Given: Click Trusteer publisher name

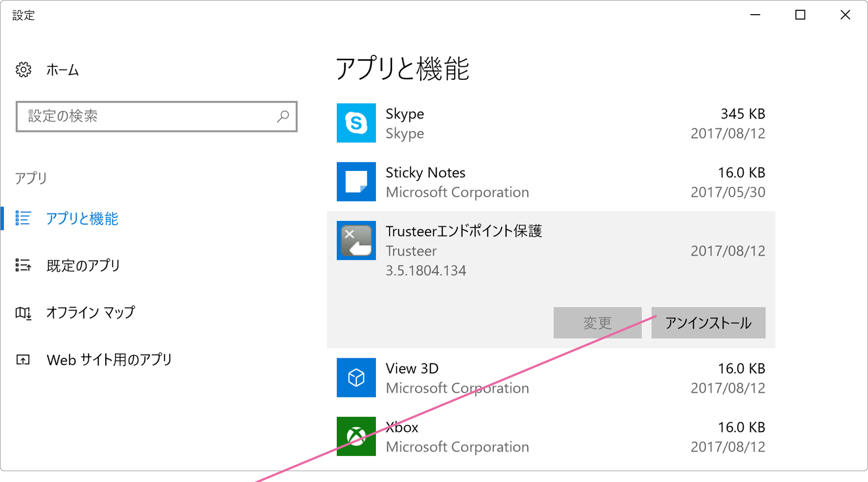Looking at the screenshot, I should pos(411,251).
